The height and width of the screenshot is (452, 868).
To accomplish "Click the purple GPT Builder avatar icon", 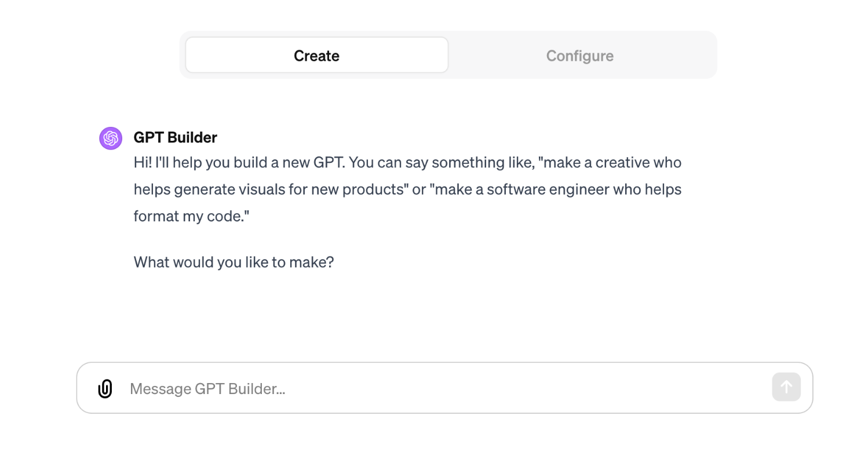I will click(x=111, y=138).
